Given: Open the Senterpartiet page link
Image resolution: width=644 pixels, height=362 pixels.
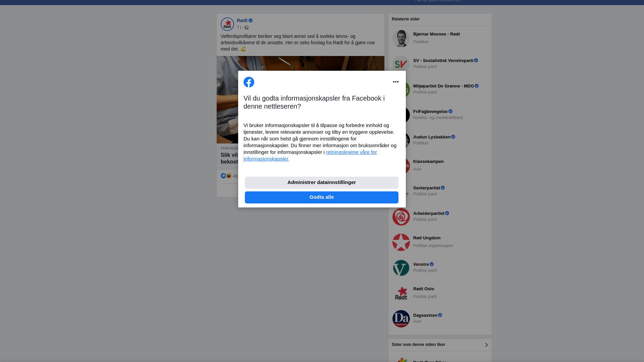Looking at the screenshot, I should [x=426, y=188].
